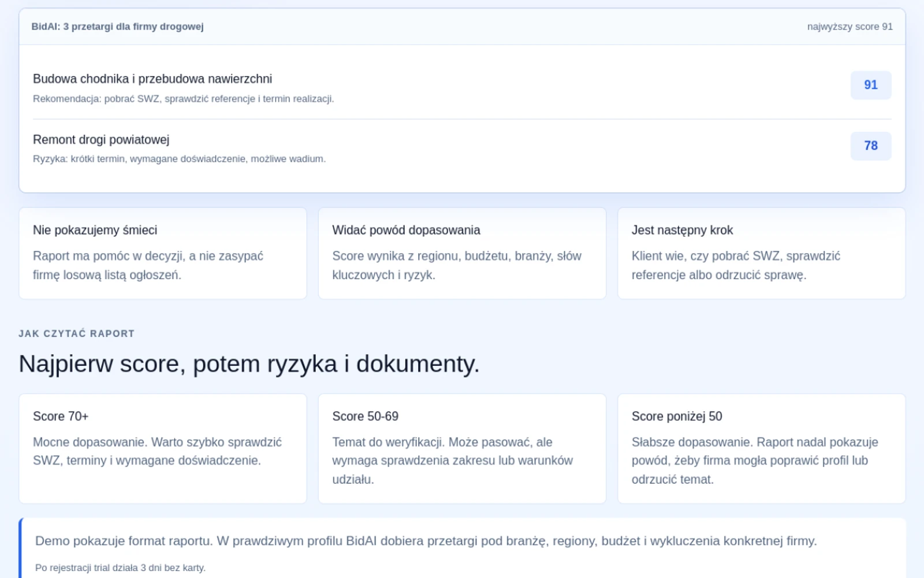Image resolution: width=924 pixels, height=578 pixels.
Task: Click the trial 3 dni bez karty note
Action: pyautogui.click(x=120, y=568)
